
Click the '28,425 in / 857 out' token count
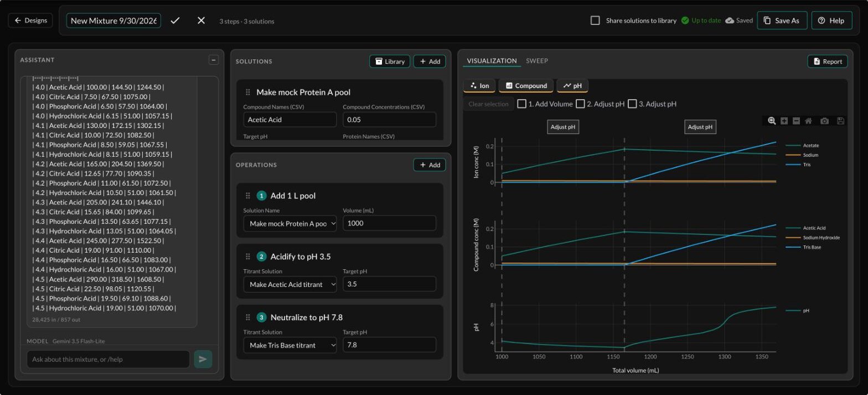(56, 320)
